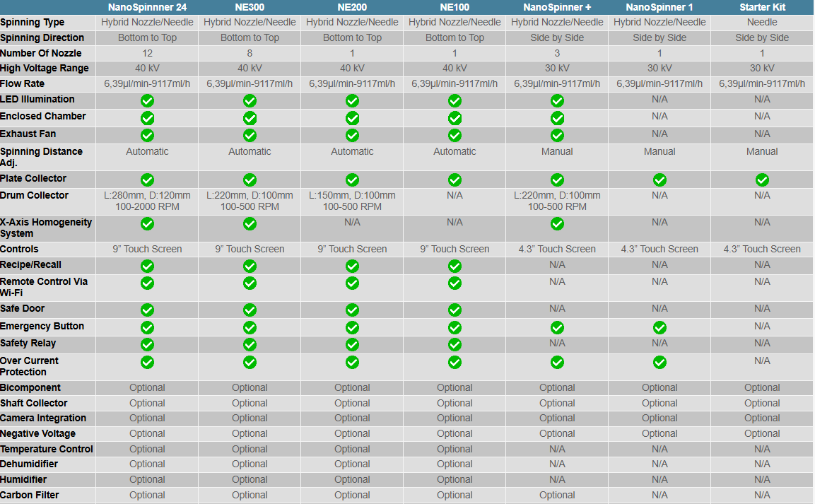Click the NE300 Enclosed Chamber green checkmark

pyautogui.click(x=250, y=118)
